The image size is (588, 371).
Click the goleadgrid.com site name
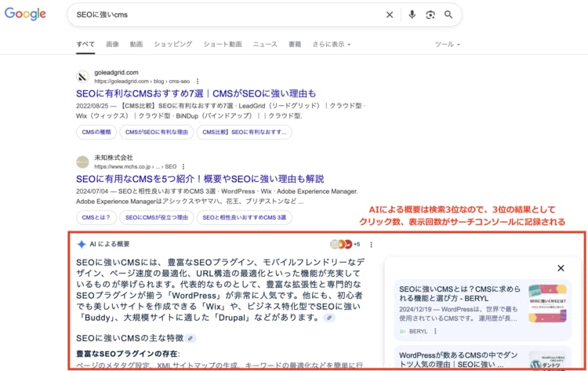(x=116, y=72)
